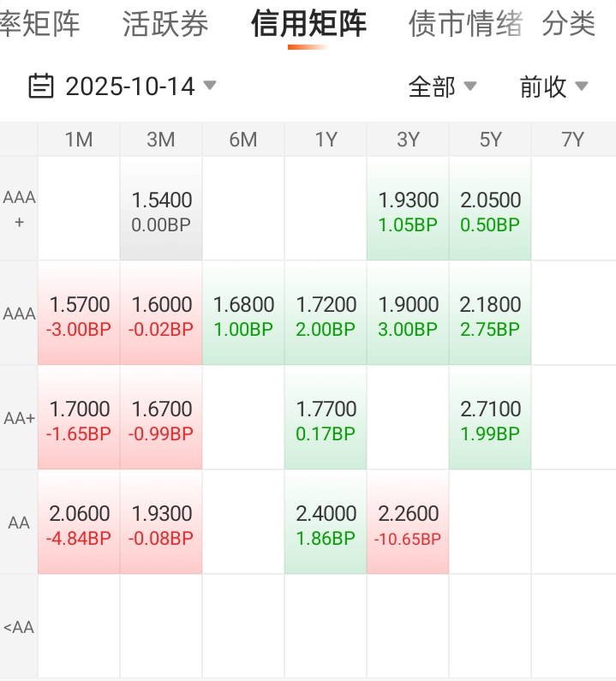This screenshot has height=681, width=616.
Task: Switch to the partially visible 率矩阵 tab
Action: click(39, 24)
